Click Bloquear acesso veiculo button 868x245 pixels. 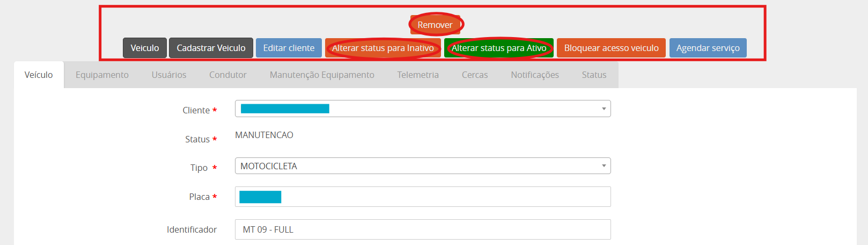[611, 48]
